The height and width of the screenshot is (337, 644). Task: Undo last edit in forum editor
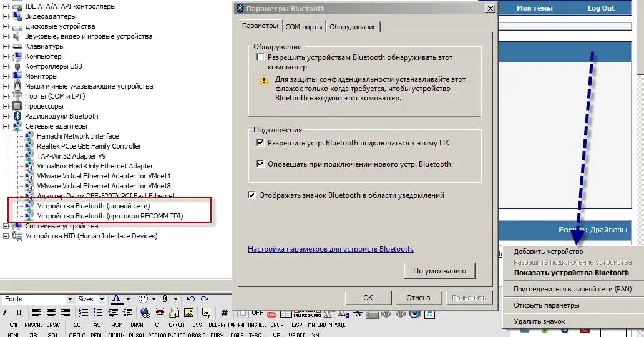coord(191,299)
